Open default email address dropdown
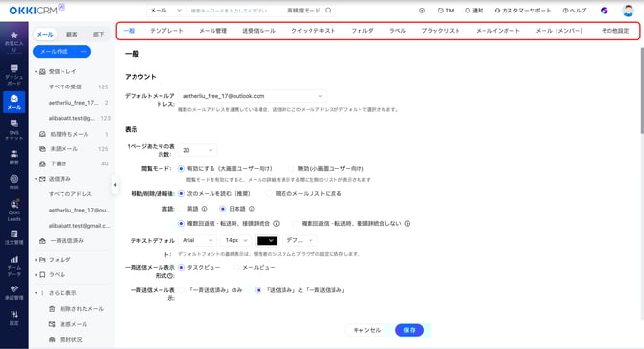This screenshot has width=644, height=349. pos(253,96)
